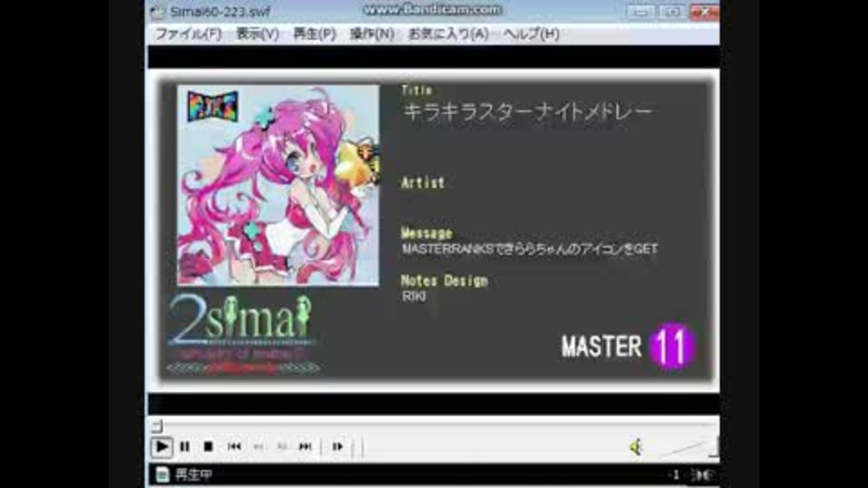
Task: Click the 2simai logo
Action: tap(242, 334)
